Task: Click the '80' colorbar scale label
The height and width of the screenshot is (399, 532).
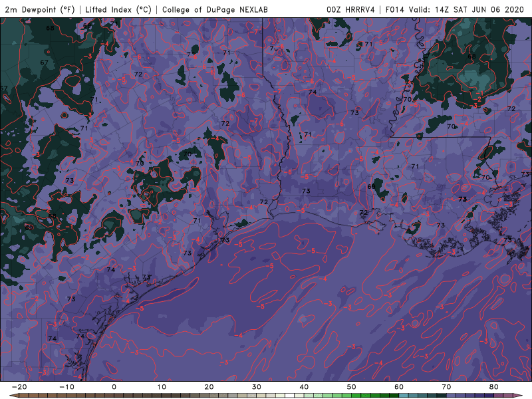Action: [x=494, y=387]
